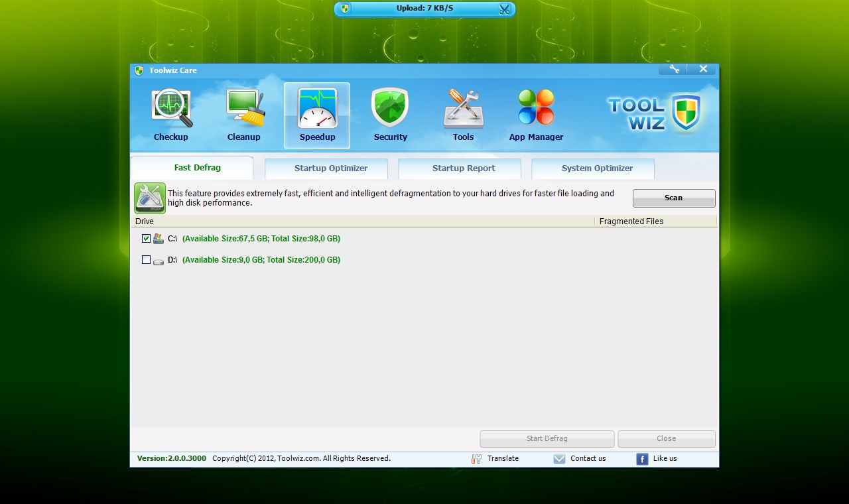
Task: Click the Translate link
Action: (x=503, y=458)
